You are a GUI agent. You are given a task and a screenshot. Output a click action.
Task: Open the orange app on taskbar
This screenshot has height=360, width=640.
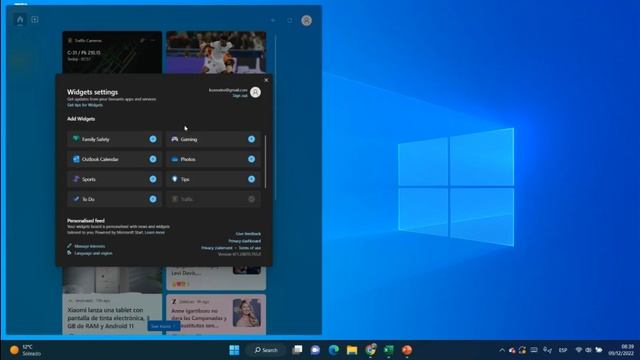pos(407,350)
